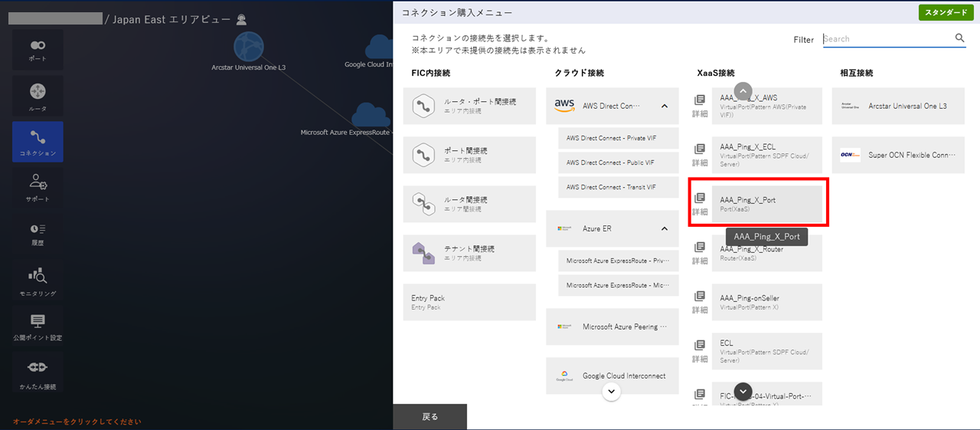Open the 履歴 history icon
This screenshot has height=430, width=980.
[38, 233]
